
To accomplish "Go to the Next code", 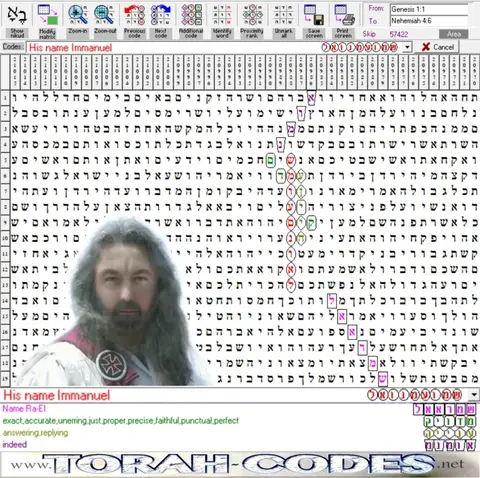I will click(x=161, y=20).
